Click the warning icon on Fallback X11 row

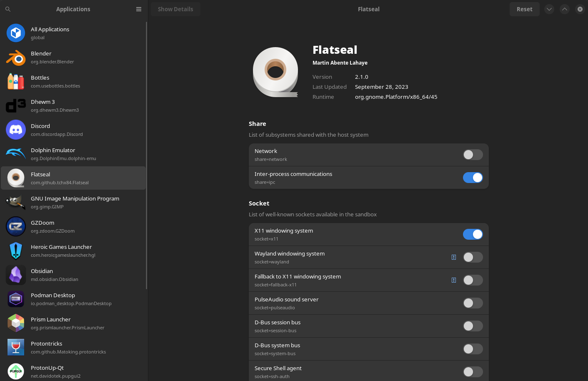454,280
